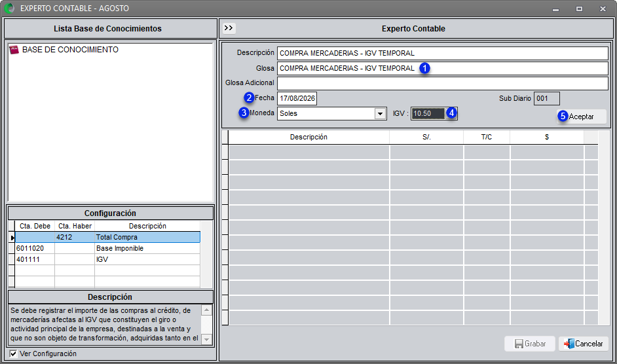Image resolution: width=617 pixels, height=364 pixels.
Task: Click the Grabar button
Action: click(530, 344)
